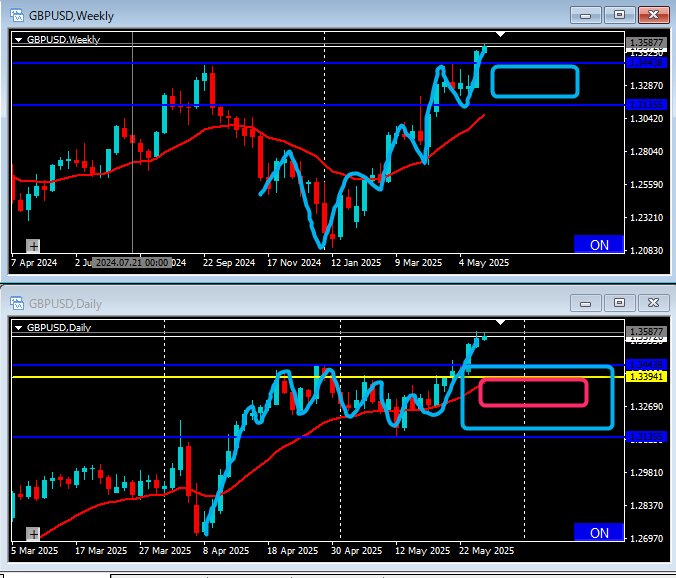
Task: Click the 22 Sep 2024 date on Weekly axis
Action: 229,262
